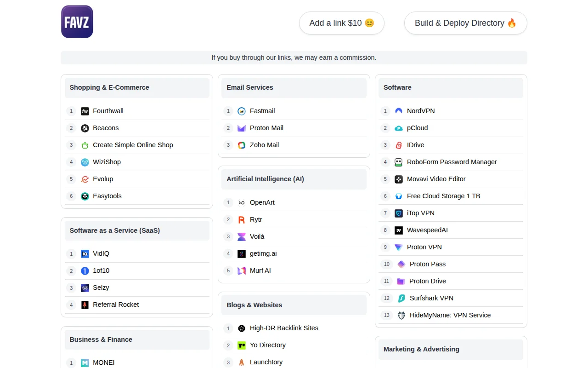
Task: Click Artificial Intelligence (AI) heading
Action: click(x=265, y=179)
